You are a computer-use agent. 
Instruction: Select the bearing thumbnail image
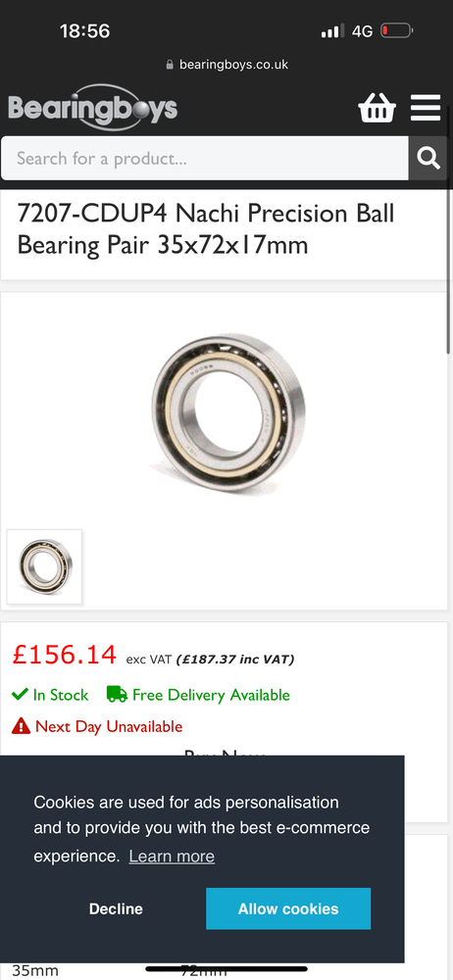(44, 566)
